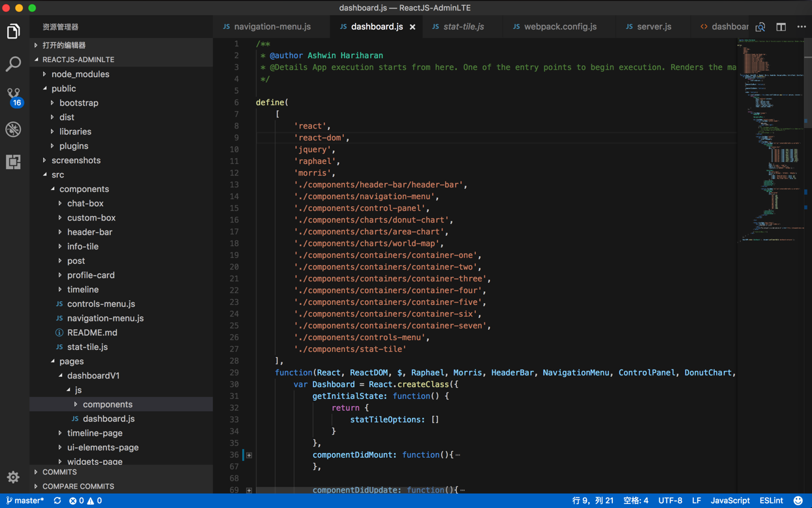Expand the COMMITS section
This screenshot has height=508, width=812.
[59, 472]
